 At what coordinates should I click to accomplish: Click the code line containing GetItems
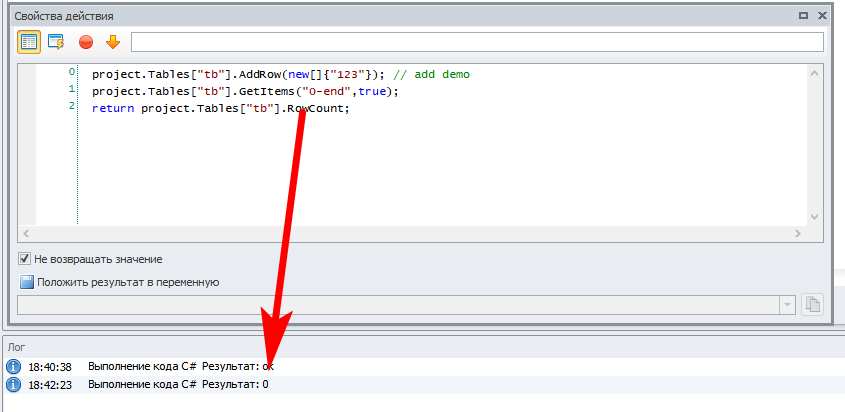pyautogui.click(x=245, y=92)
